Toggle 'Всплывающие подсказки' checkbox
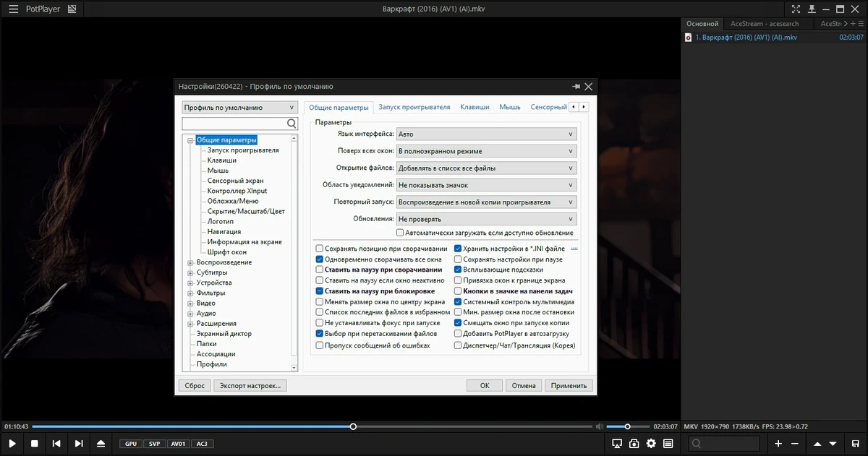The height and width of the screenshot is (456, 868). tap(458, 270)
